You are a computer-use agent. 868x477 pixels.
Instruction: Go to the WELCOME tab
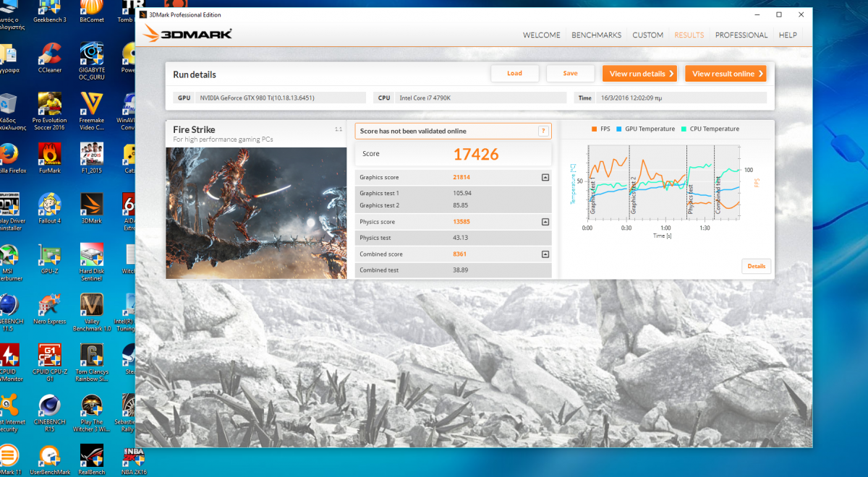point(542,35)
